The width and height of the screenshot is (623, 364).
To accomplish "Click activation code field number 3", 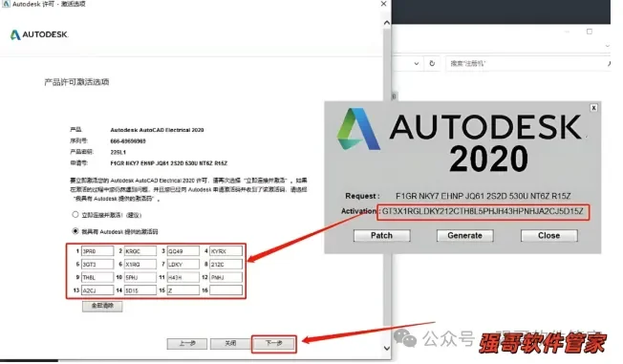I will (183, 251).
